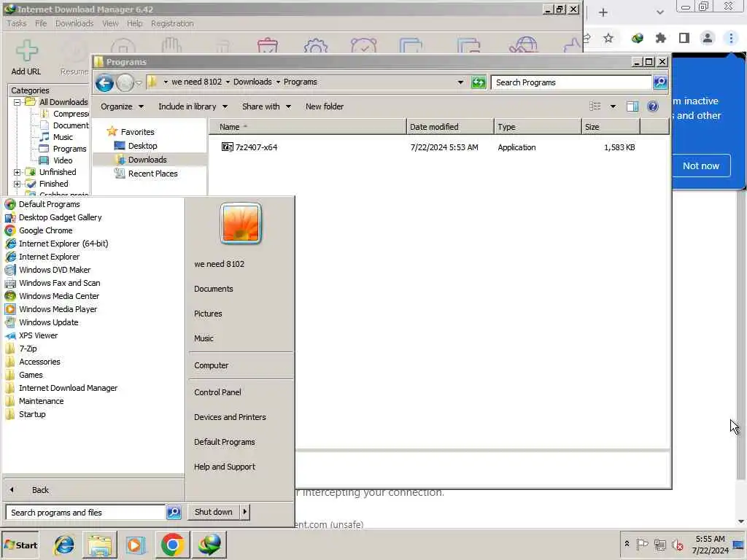Image resolution: width=747 pixels, height=560 pixels.
Task: Open the Include in library dropdown
Action: (x=193, y=106)
